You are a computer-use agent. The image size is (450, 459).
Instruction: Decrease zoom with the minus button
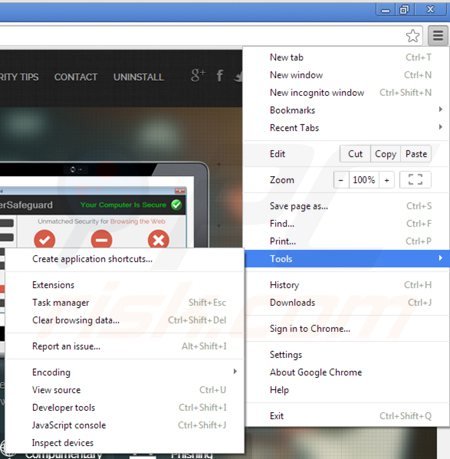[341, 180]
